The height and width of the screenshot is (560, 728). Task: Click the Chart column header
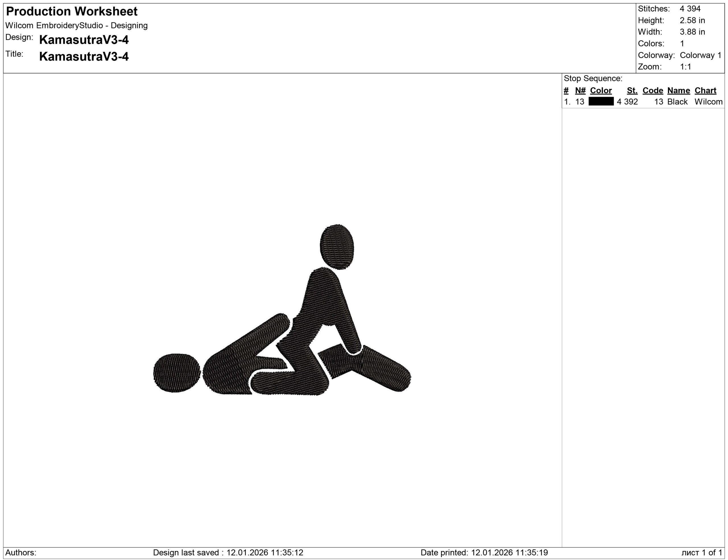(705, 91)
